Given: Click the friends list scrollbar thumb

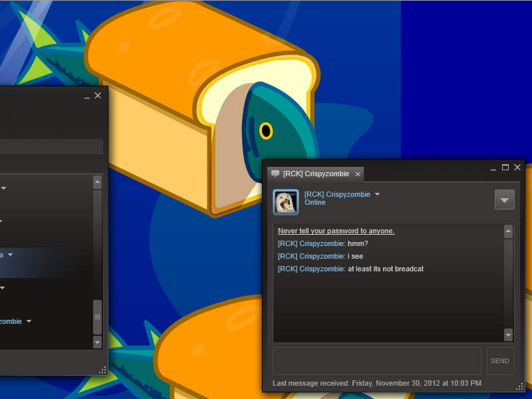Looking at the screenshot, I should click(x=97, y=317).
